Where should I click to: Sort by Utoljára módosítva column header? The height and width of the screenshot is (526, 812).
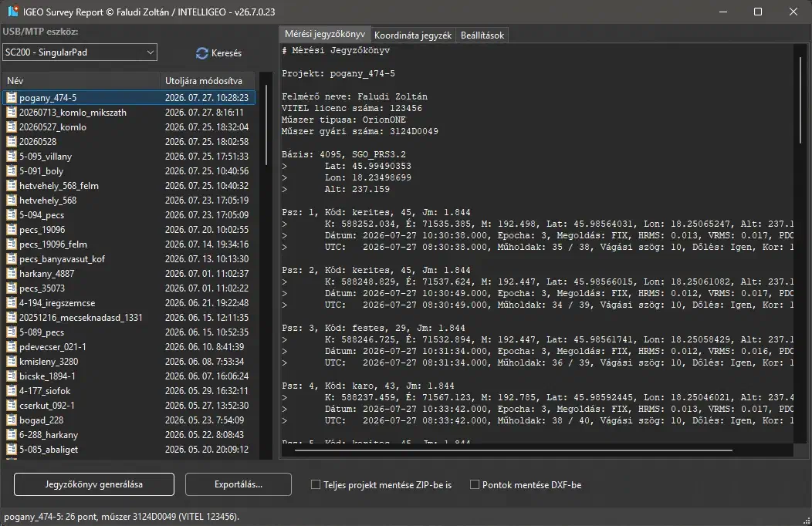click(208, 81)
